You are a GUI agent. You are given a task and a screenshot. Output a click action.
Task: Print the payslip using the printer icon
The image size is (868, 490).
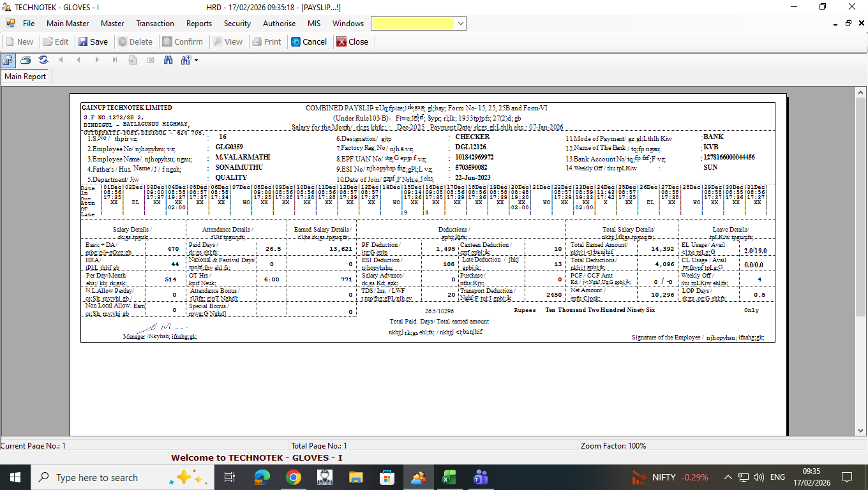pos(26,60)
